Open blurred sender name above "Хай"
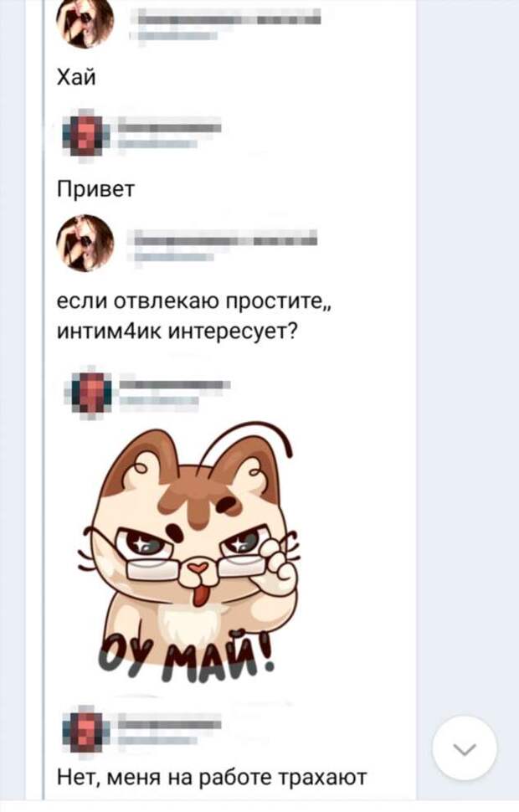Viewport: 519px width, 812px height. [225, 20]
